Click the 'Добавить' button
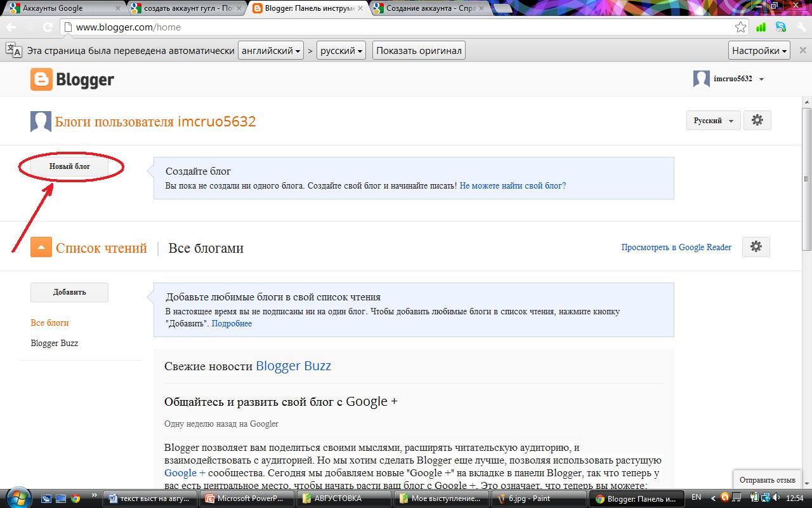 (x=69, y=292)
